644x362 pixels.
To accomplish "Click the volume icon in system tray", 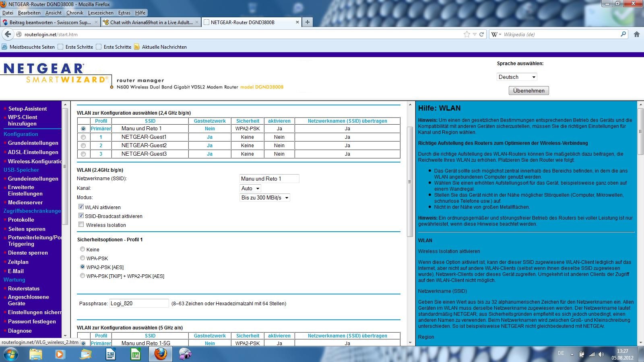I will [x=601, y=354].
